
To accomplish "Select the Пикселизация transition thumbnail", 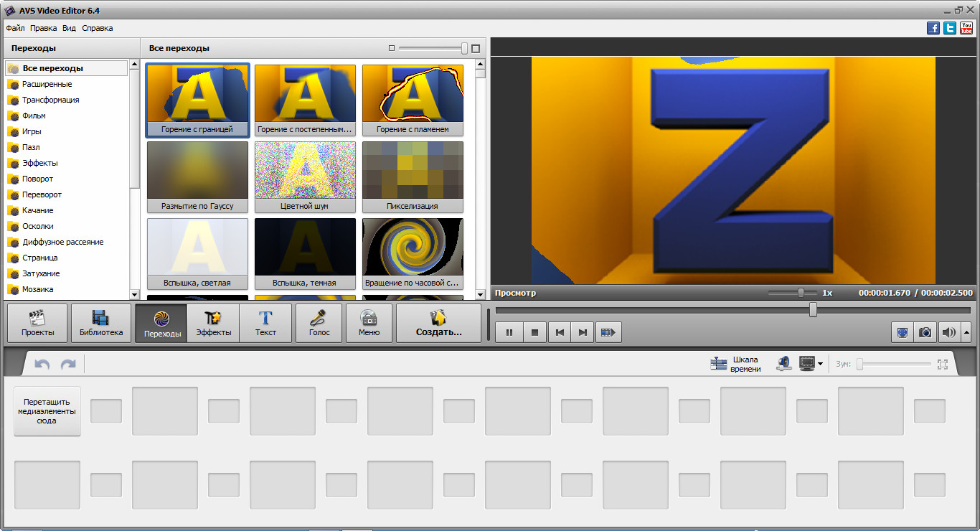I will pyautogui.click(x=413, y=177).
